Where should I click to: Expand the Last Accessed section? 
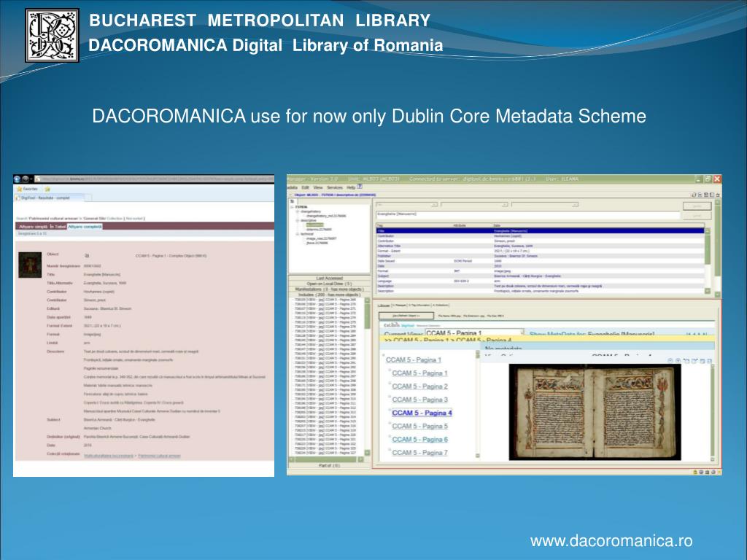click(x=329, y=278)
